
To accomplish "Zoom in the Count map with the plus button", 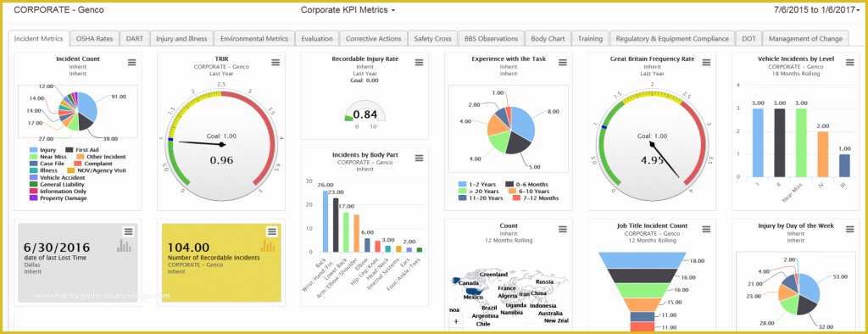I will click(456, 321).
